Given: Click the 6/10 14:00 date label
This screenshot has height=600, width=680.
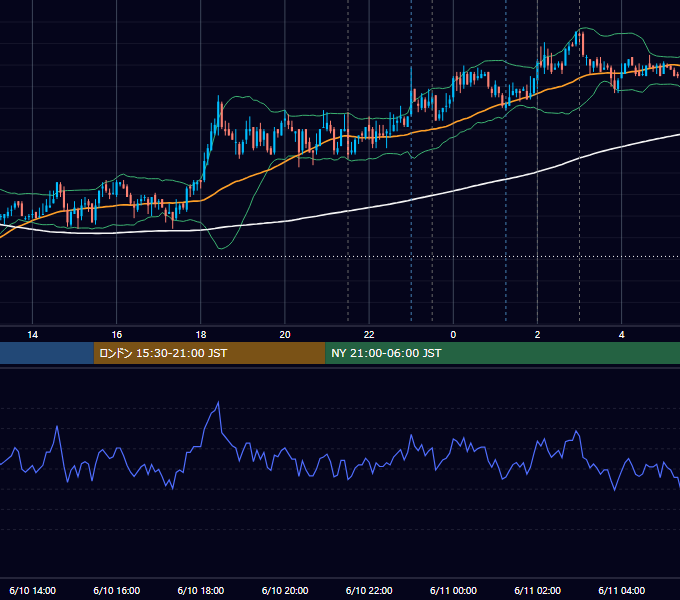Looking at the screenshot, I should pos(33,590).
